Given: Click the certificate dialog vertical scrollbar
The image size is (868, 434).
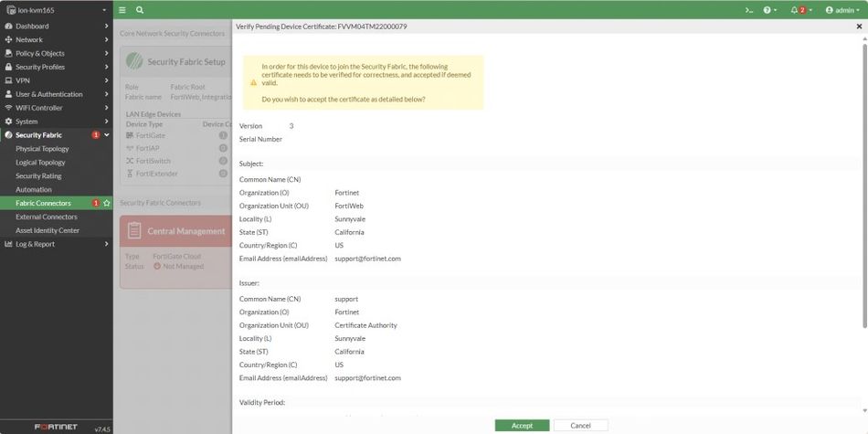Looking at the screenshot, I should 864,185.
